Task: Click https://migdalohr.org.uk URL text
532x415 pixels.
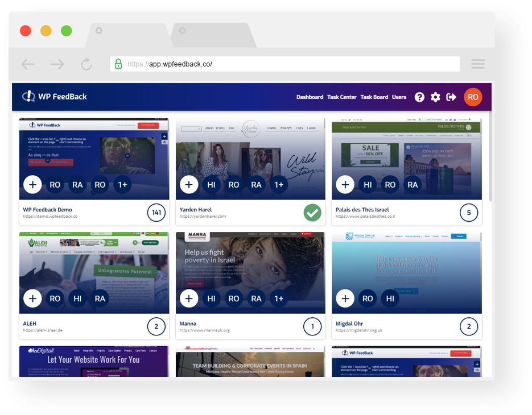Action: pos(359,330)
